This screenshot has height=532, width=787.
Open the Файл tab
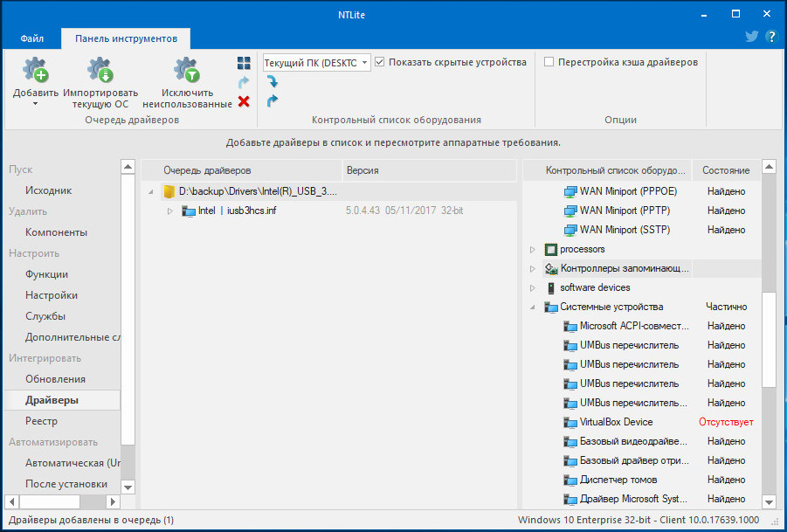click(32, 38)
